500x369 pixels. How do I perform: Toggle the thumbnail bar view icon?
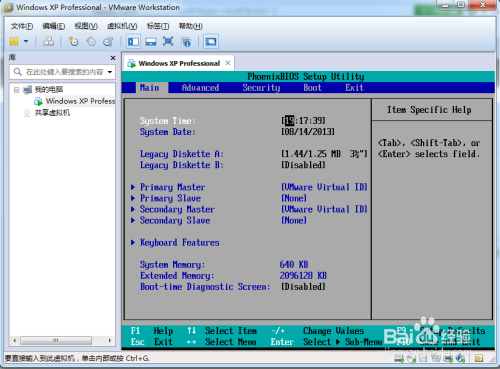tap(151, 41)
